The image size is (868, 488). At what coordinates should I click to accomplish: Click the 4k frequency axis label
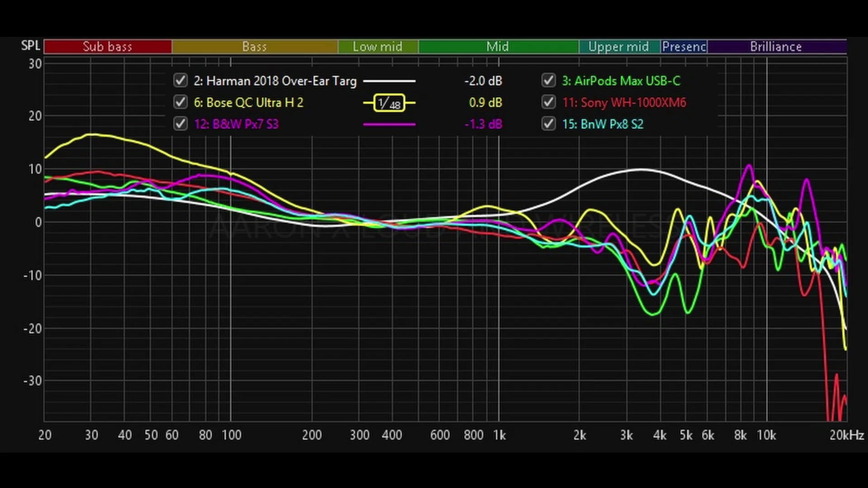[x=660, y=435]
